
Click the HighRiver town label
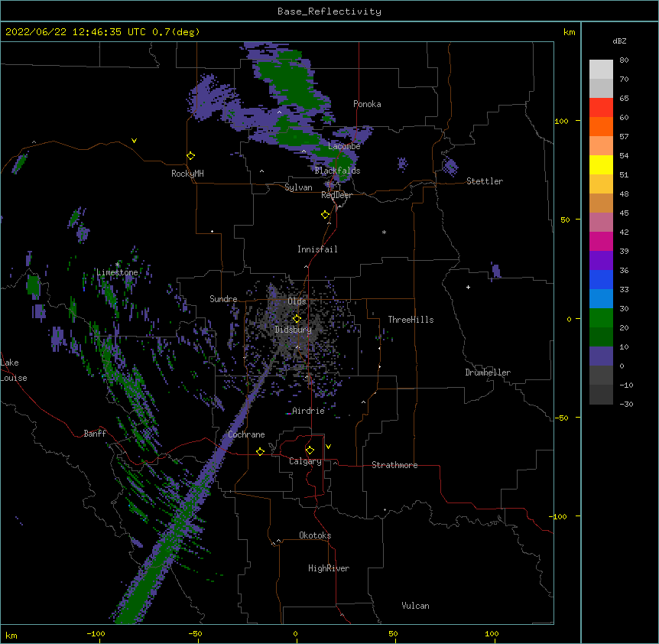329,568
